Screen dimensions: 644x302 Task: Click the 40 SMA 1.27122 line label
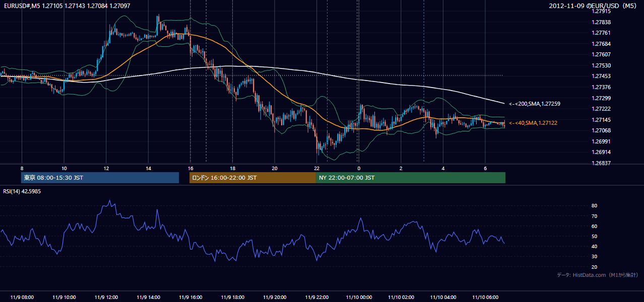coord(533,123)
